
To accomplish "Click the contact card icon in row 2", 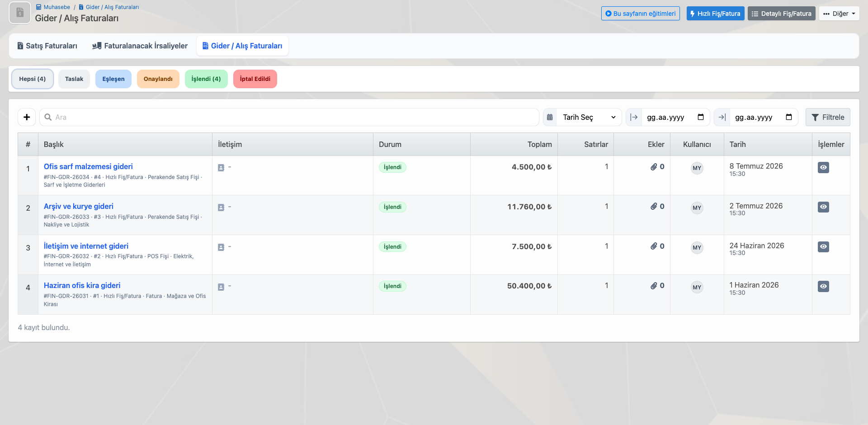I will click(x=221, y=207).
